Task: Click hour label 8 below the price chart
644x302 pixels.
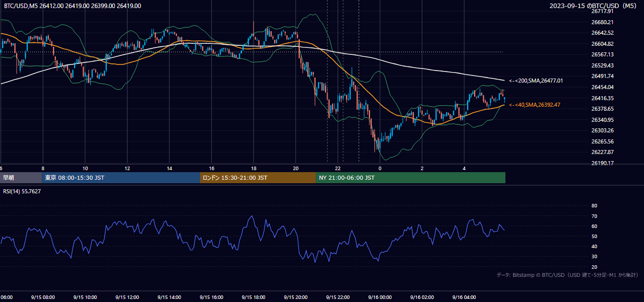Action: [x=43, y=169]
